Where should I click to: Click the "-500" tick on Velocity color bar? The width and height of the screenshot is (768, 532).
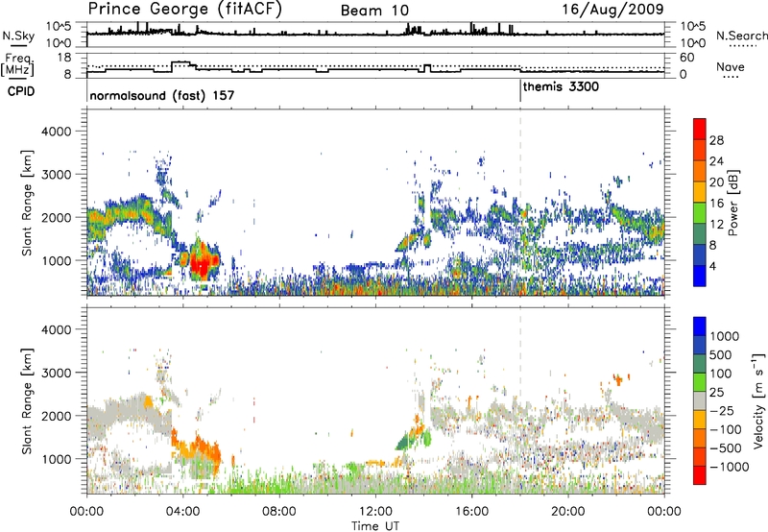pyautogui.click(x=726, y=447)
